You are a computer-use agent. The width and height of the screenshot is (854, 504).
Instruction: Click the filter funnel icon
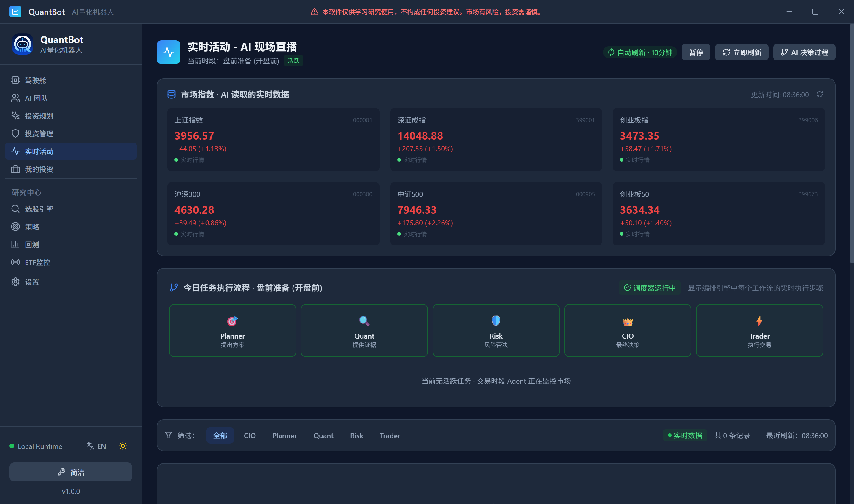169,435
